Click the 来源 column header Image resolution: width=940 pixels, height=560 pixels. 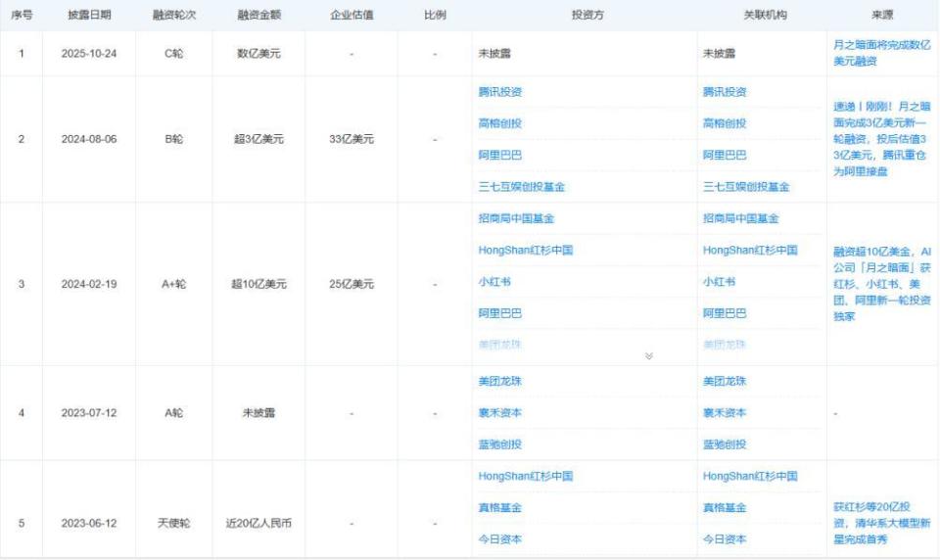(x=882, y=15)
